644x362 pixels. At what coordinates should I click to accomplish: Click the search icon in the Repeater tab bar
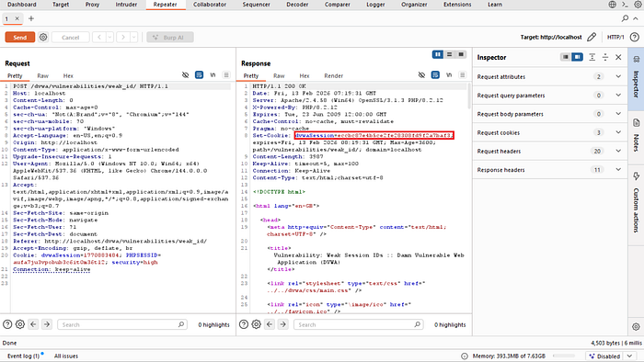point(625,18)
